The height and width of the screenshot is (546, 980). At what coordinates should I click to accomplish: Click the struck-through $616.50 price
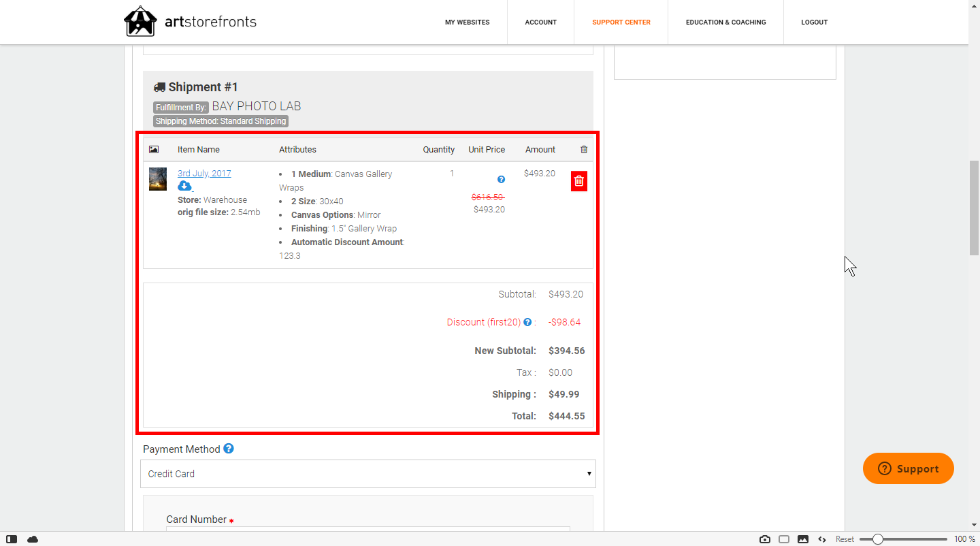pyautogui.click(x=488, y=197)
